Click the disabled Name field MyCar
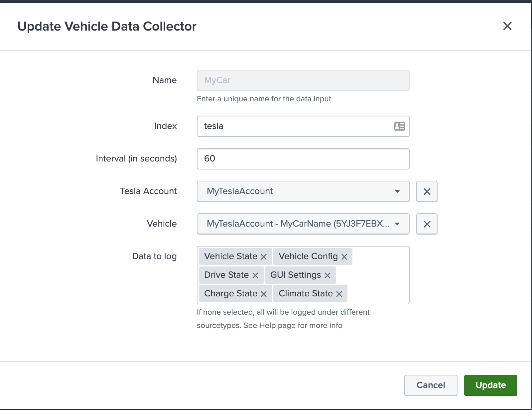 click(303, 80)
